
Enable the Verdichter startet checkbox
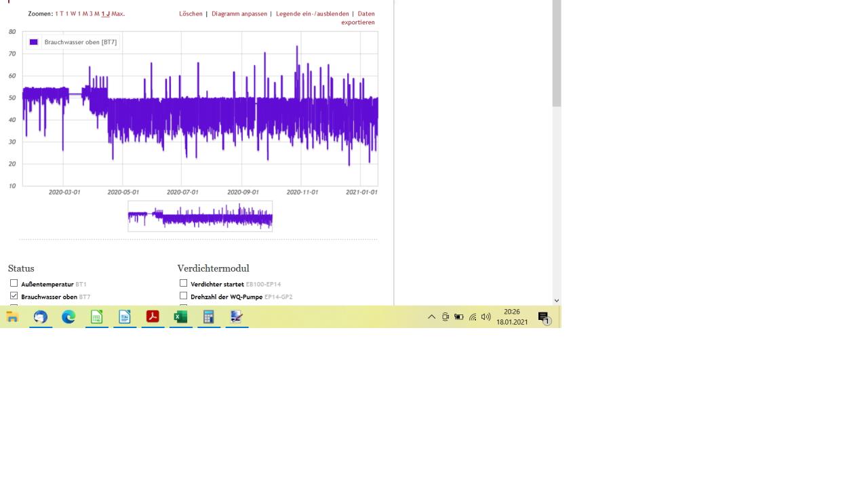coord(183,283)
